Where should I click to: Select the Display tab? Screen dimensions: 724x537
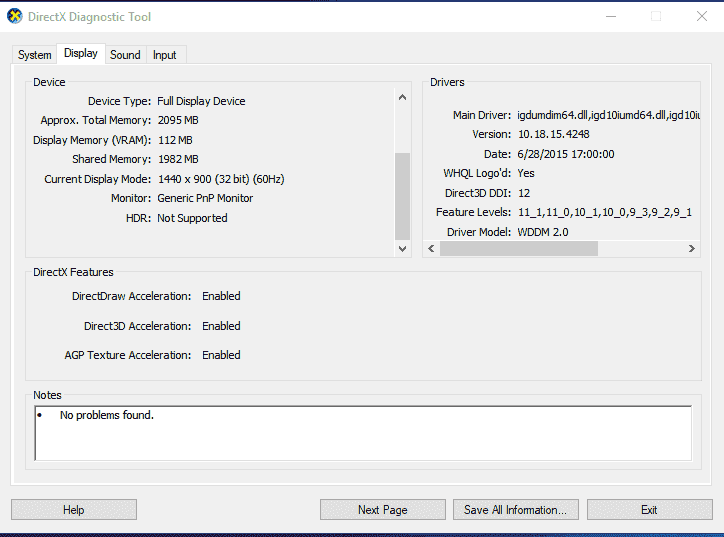81,54
